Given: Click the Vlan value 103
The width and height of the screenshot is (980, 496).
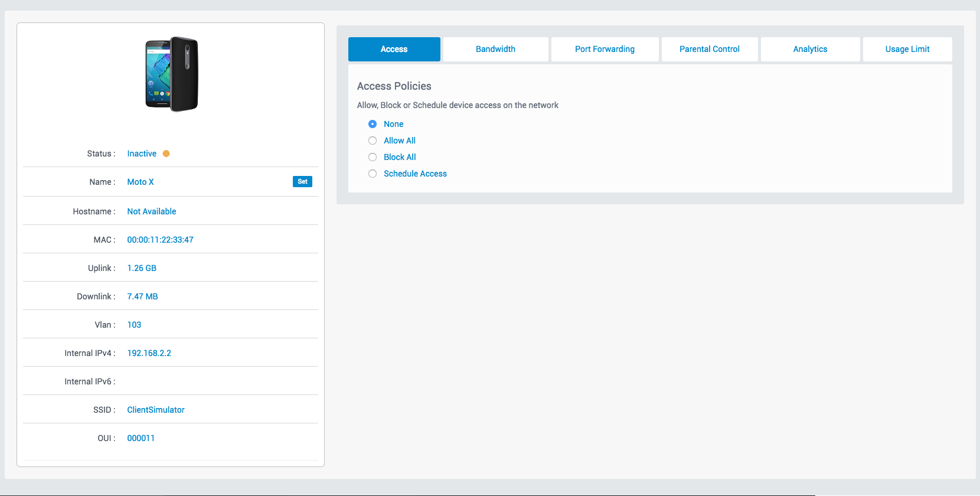Looking at the screenshot, I should tap(134, 325).
